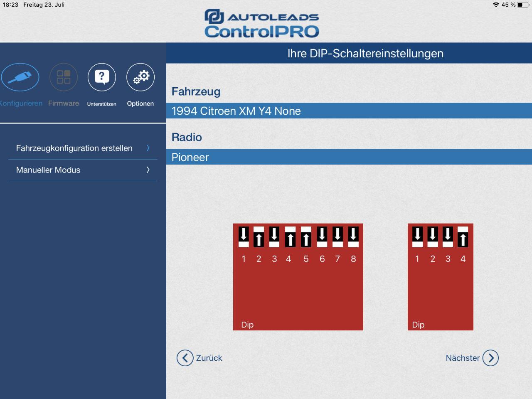Tap the Zurück back arrow icon
Image resolution: width=532 pixels, height=399 pixels.
pos(185,358)
